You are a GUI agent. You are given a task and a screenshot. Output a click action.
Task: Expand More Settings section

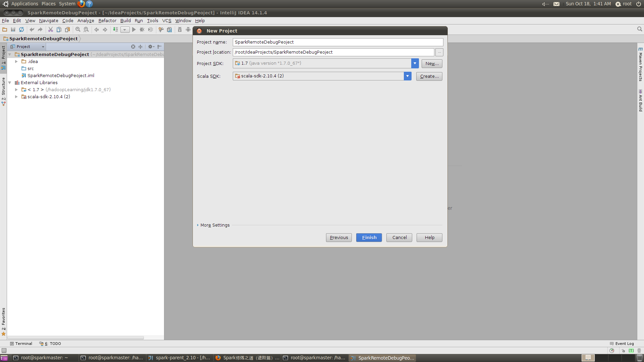pos(214,225)
